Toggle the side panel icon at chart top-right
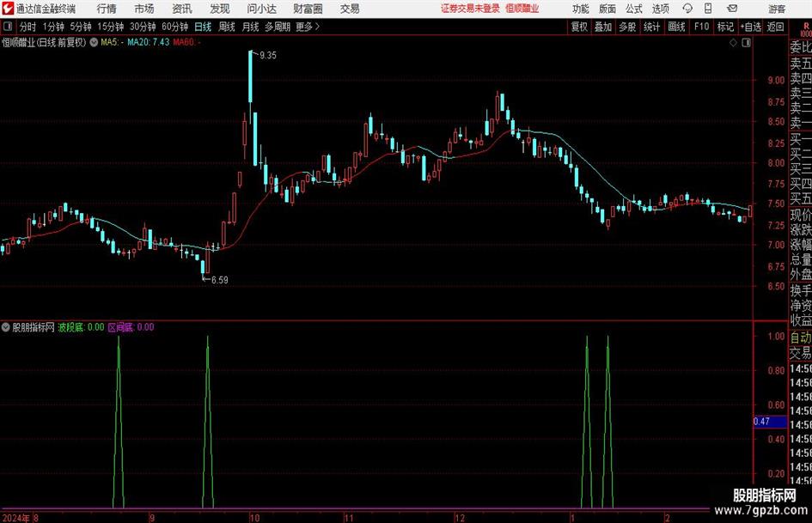 [746, 43]
